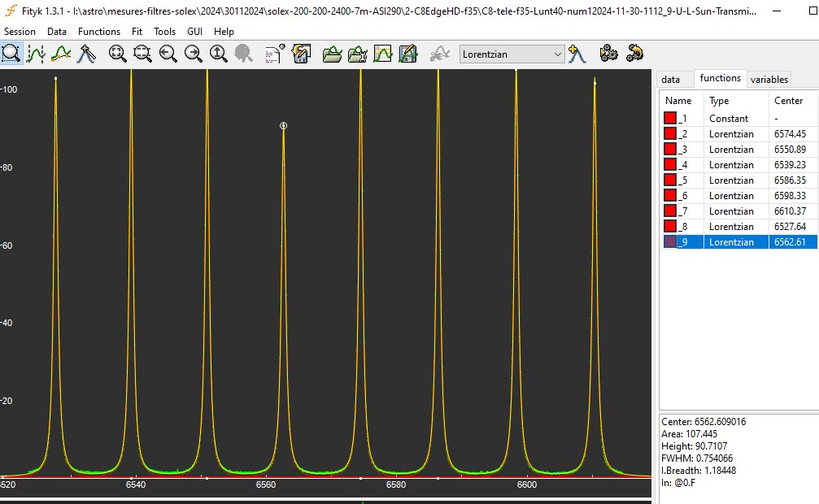This screenshot has width=819, height=504.
Task: Click the Center column header
Action: point(789,101)
